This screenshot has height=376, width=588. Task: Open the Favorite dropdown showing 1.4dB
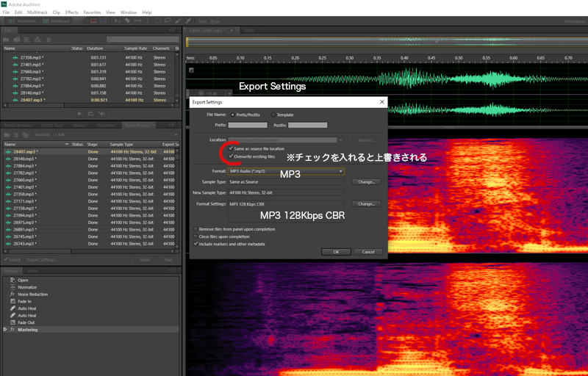[115, 135]
